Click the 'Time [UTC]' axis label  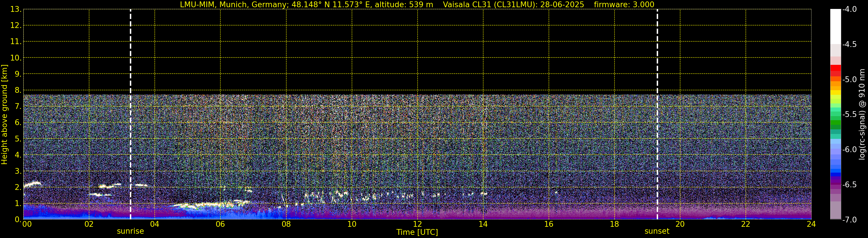click(417, 232)
